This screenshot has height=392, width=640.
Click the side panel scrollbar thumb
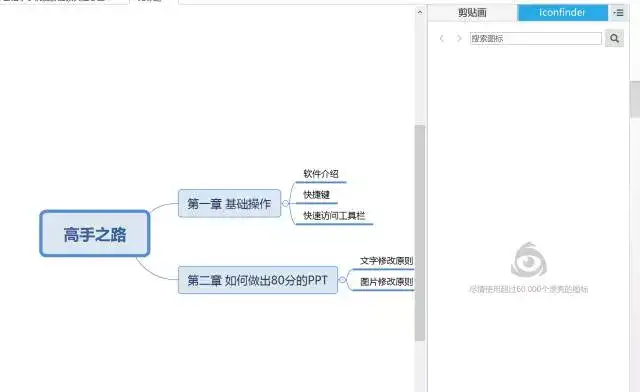pyautogui.click(x=635, y=98)
